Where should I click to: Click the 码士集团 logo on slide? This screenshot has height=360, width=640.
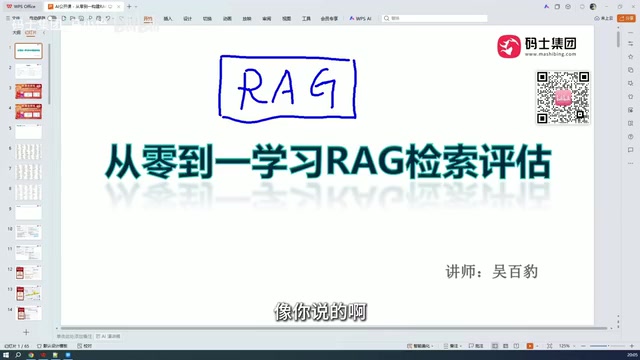click(537, 46)
